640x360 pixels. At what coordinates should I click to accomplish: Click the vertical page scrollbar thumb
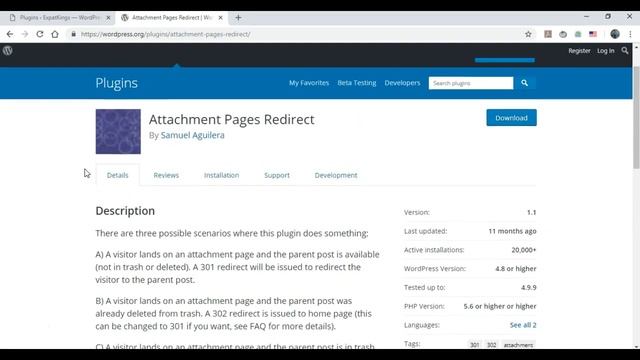click(636, 117)
